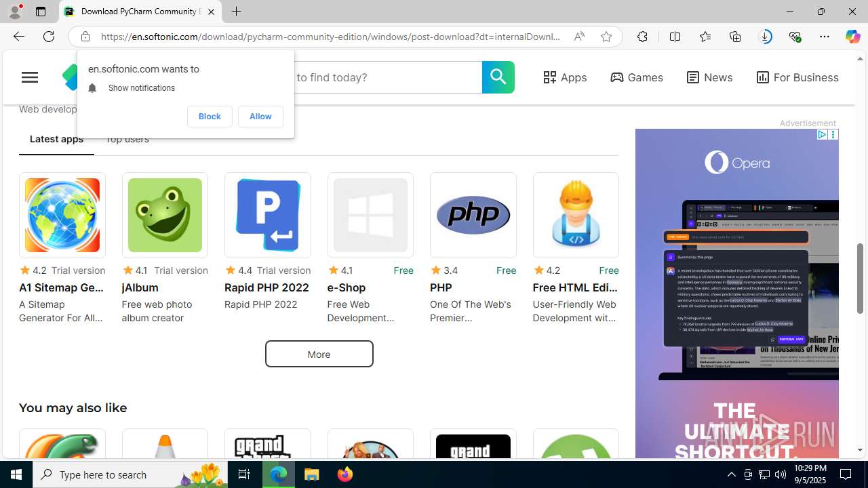Open the volume control in the tray

780,474
